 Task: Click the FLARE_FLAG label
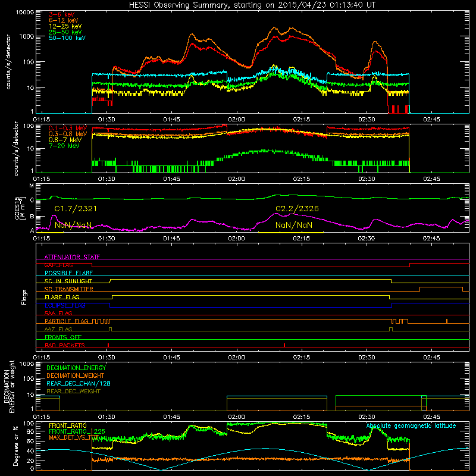(x=62, y=297)
